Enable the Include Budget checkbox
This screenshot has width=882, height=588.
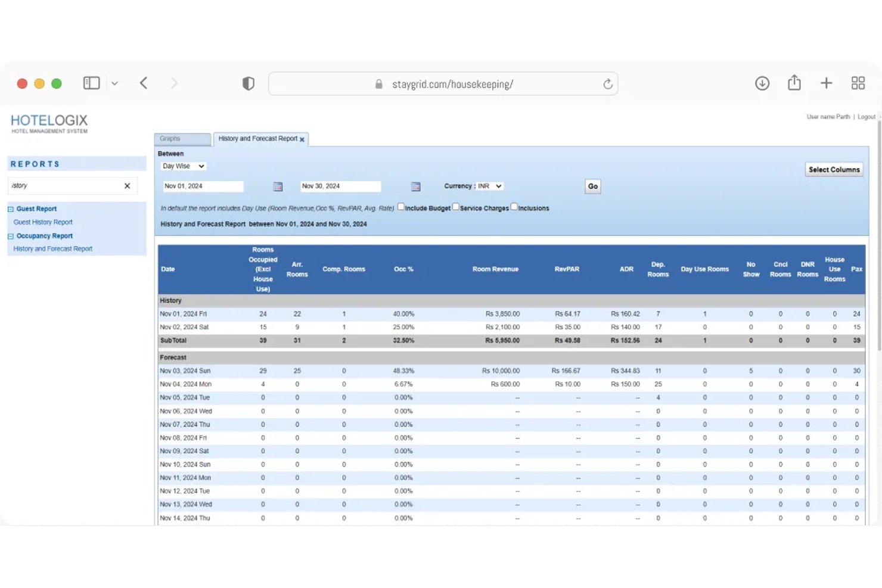(401, 207)
